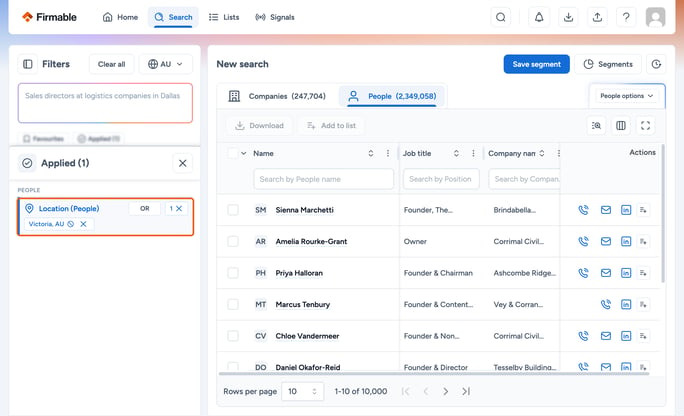Reveal email for Sienna Marchetti
Viewport: 684px width, 416px height.
(x=605, y=210)
